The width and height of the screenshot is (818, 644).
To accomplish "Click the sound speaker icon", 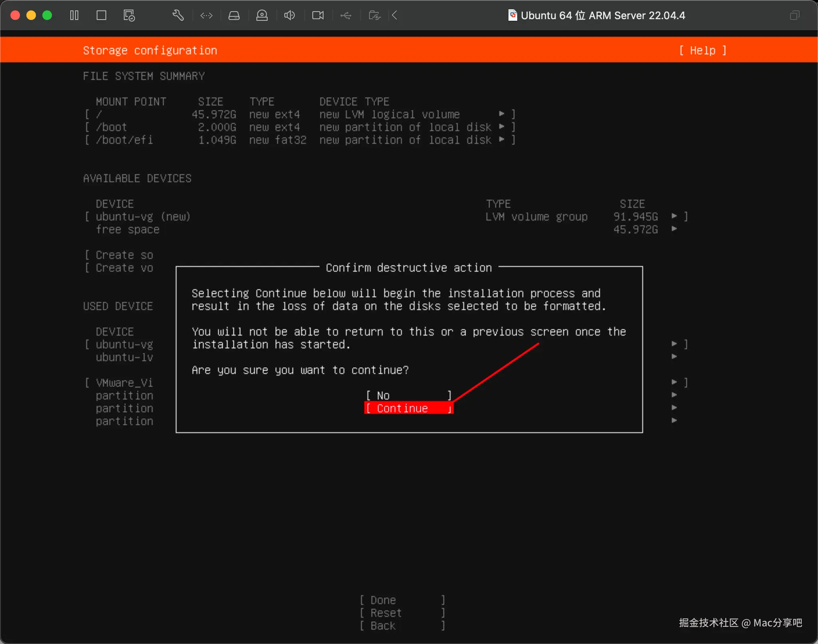I will (290, 16).
